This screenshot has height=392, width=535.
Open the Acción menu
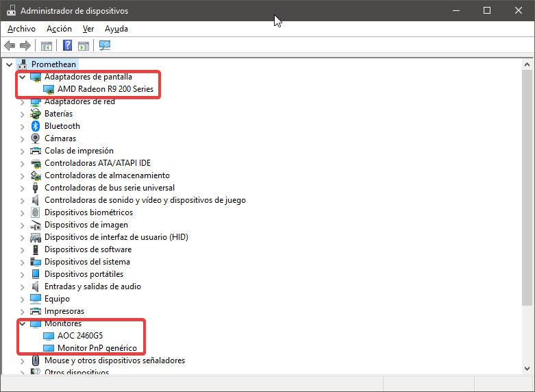tap(60, 29)
